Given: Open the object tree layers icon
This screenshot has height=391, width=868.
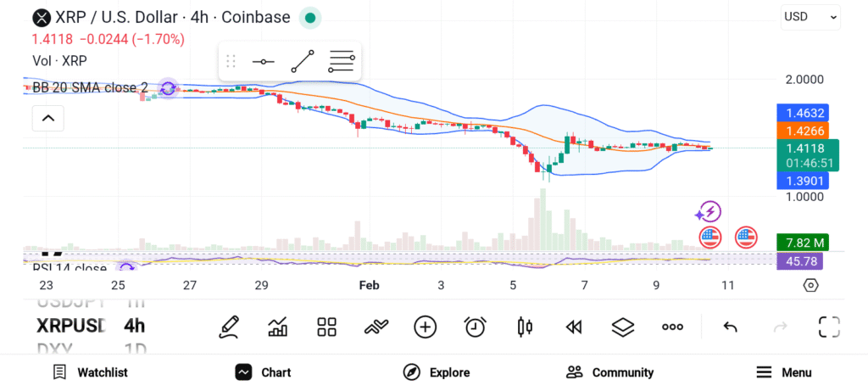Looking at the screenshot, I should click(x=623, y=327).
